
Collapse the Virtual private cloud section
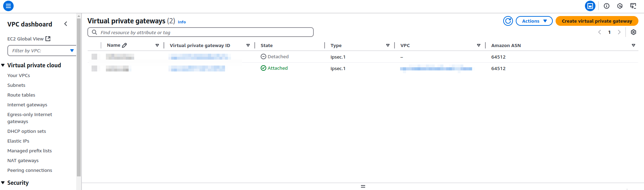point(3,65)
